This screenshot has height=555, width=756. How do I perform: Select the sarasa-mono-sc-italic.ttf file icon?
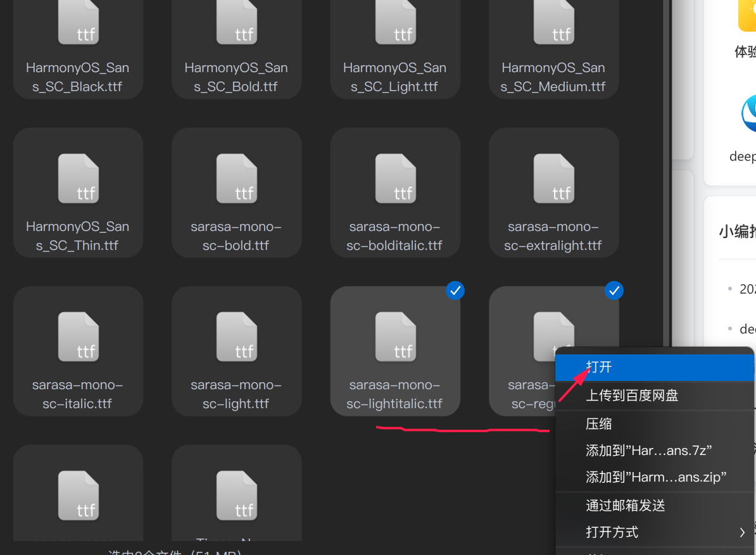77,337
